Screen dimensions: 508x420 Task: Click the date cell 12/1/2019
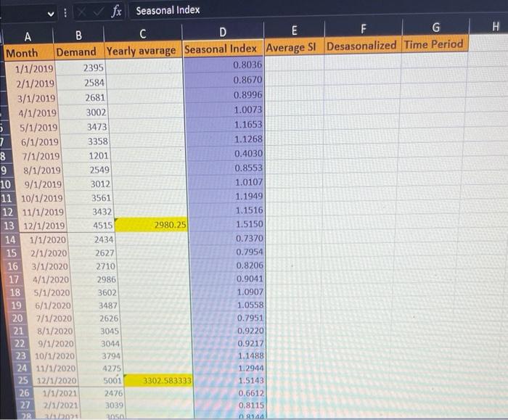tap(43, 226)
